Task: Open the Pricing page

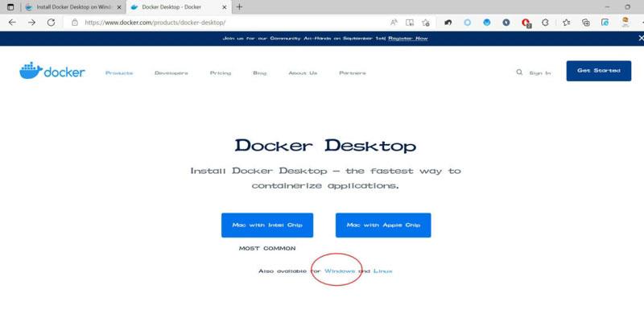Action: coord(221,73)
